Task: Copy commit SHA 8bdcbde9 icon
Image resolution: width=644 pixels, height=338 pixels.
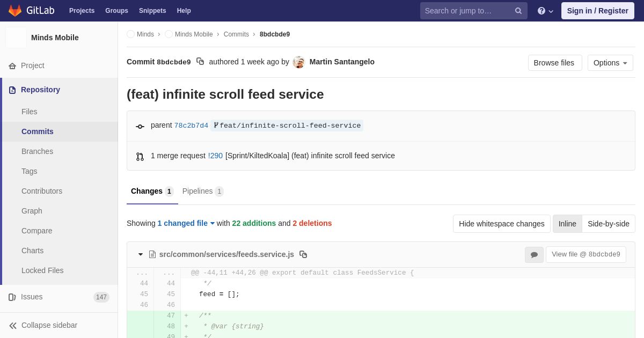Action: coord(200,62)
